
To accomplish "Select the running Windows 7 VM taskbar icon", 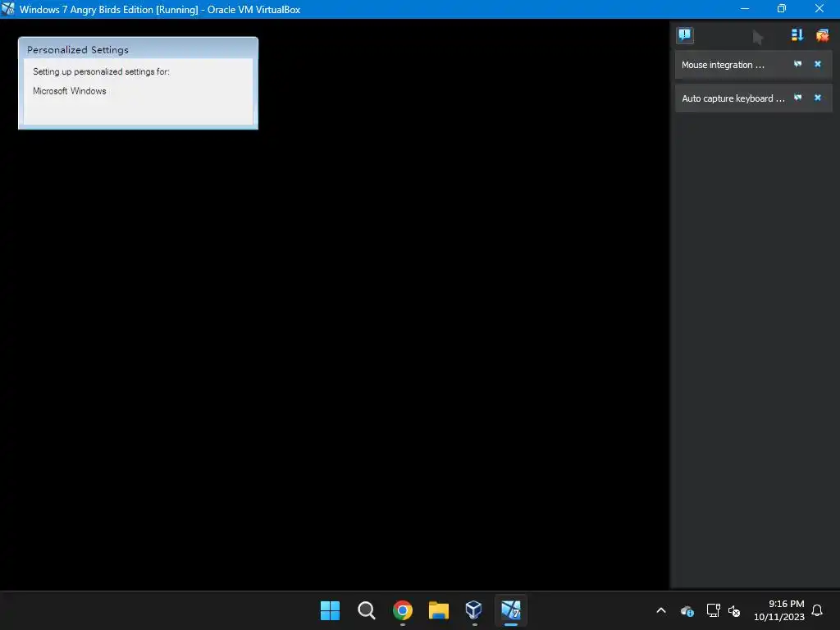I will tap(510, 610).
